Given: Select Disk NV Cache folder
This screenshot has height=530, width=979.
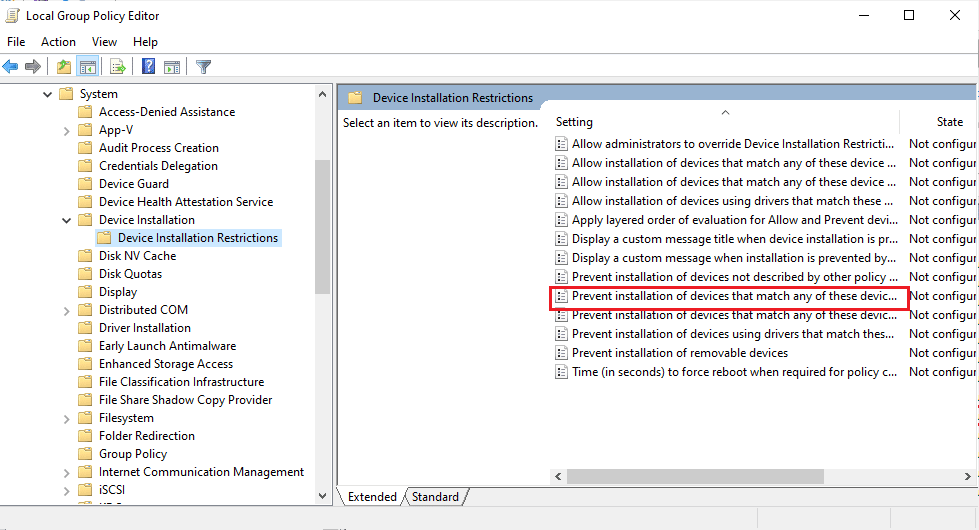Looking at the screenshot, I should (137, 256).
